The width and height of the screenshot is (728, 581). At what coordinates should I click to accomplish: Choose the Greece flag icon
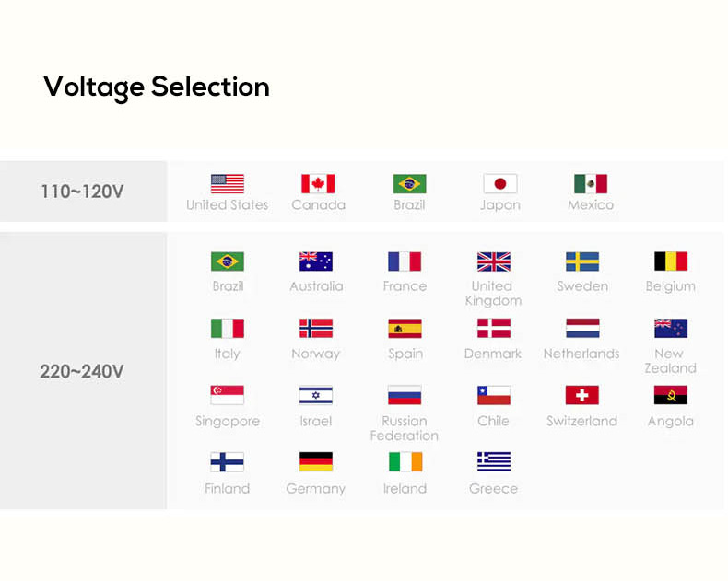click(x=494, y=461)
